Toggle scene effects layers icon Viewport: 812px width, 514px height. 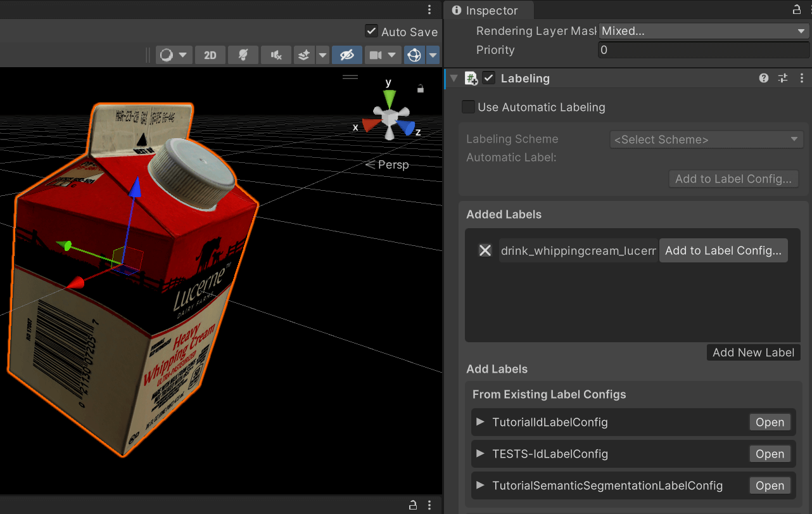coord(304,55)
